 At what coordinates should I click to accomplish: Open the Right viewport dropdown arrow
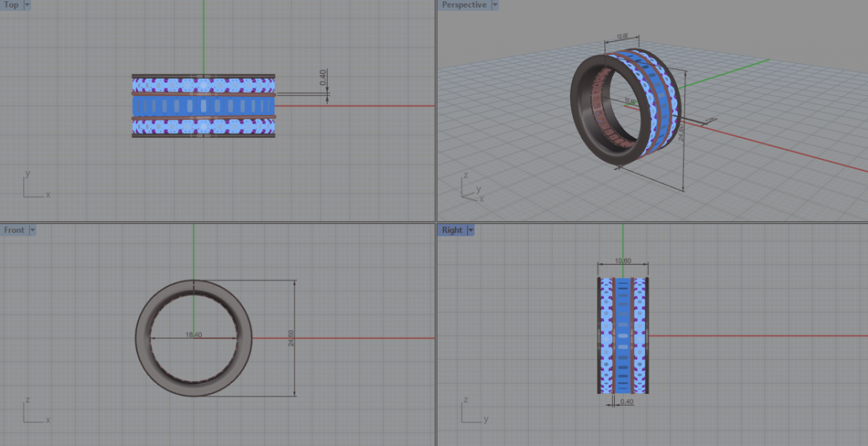[471, 231]
